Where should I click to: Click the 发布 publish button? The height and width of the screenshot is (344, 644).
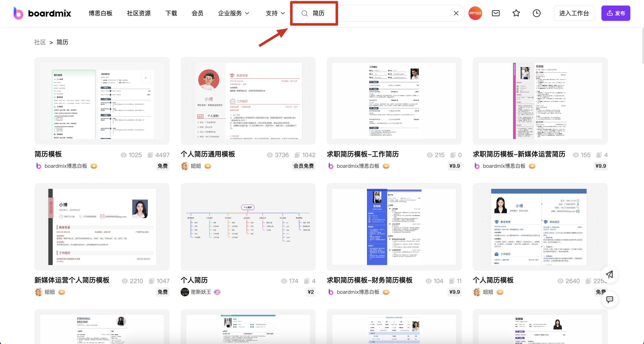[615, 13]
